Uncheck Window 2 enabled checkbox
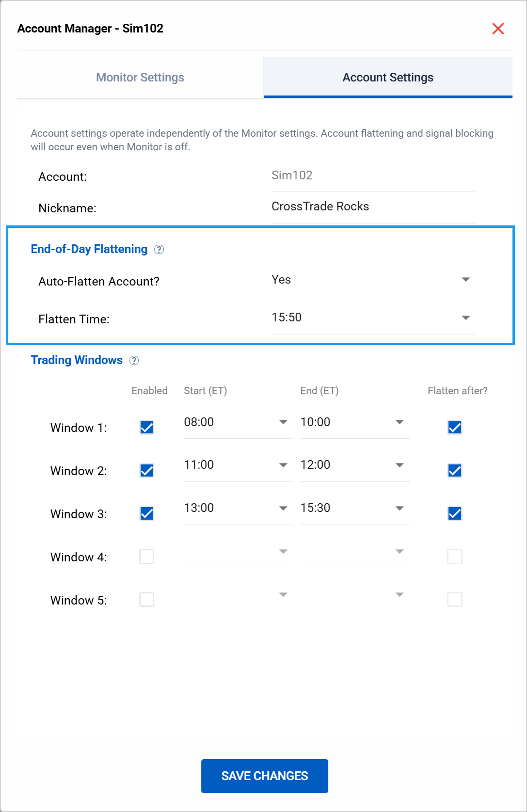The height and width of the screenshot is (812, 527). point(147,471)
